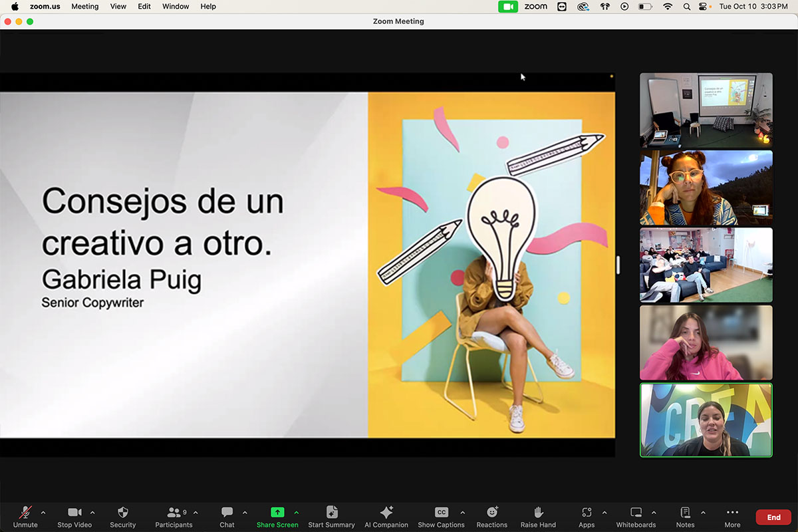The width and height of the screenshot is (798, 532).
Task: Open the Security shield options
Action: (x=122, y=517)
